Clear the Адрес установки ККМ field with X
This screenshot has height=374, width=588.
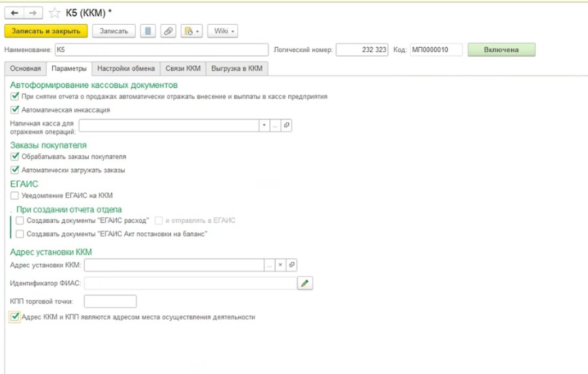(280, 265)
